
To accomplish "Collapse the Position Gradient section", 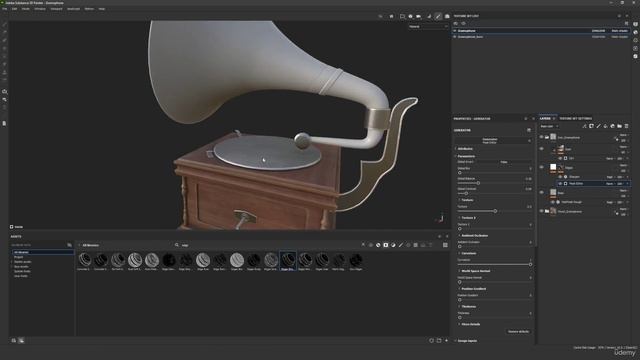I will click(x=472, y=289).
